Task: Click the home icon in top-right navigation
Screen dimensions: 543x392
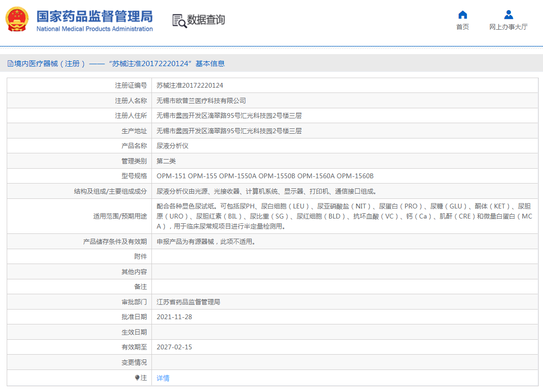Action: (x=462, y=15)
